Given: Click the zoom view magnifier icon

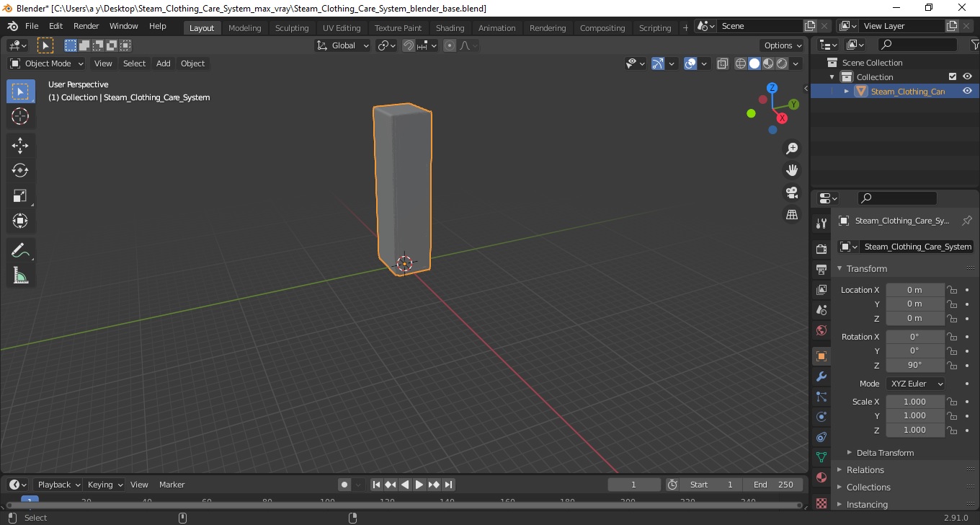Looking at the screenshot, I should (x=792, y=149).
